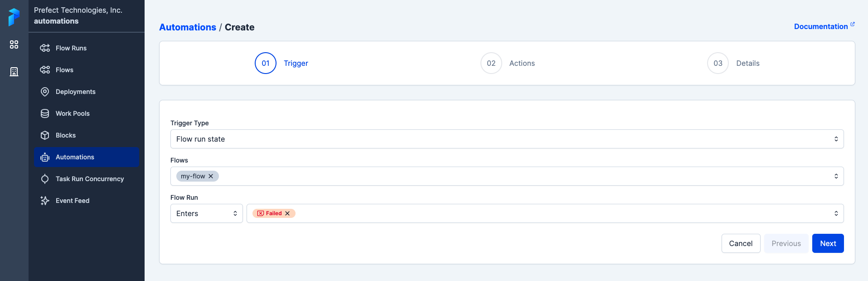This screenshot has height=281, width=868.
Task: Click the Previous button
Action: [786, 243]
